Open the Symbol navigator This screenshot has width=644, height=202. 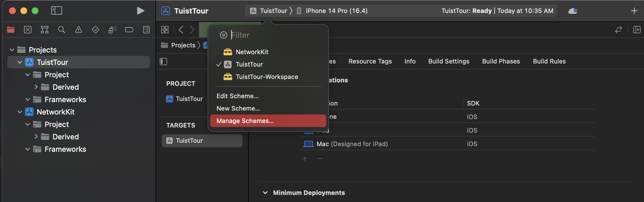[45, 30]
